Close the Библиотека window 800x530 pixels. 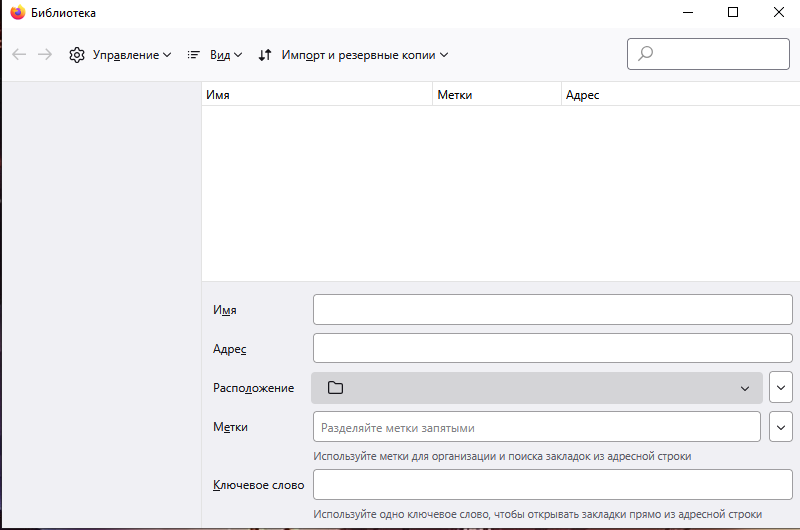(779, 12)
